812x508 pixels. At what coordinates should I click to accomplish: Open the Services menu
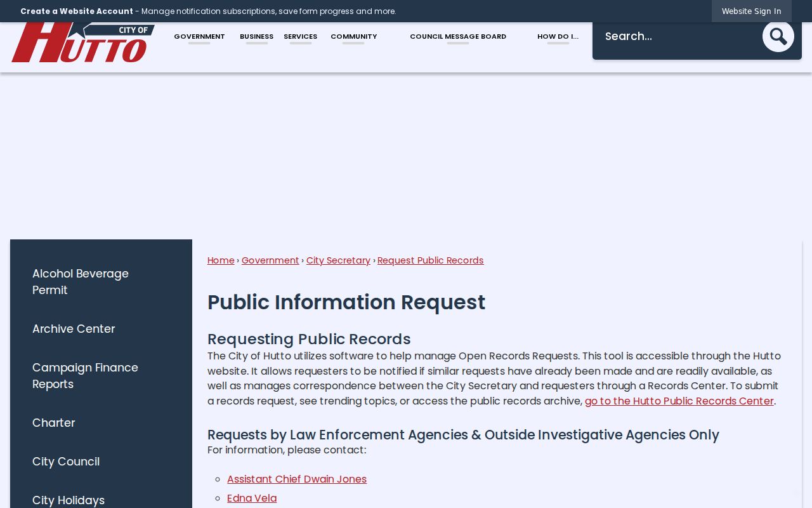(300, 37)
